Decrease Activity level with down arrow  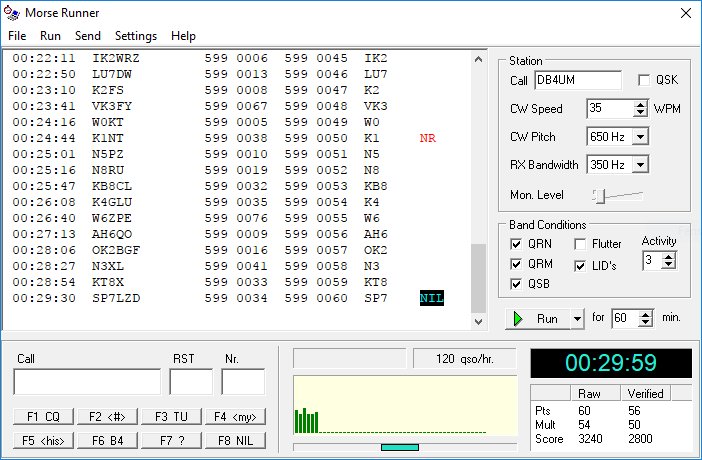click(668, 265)
